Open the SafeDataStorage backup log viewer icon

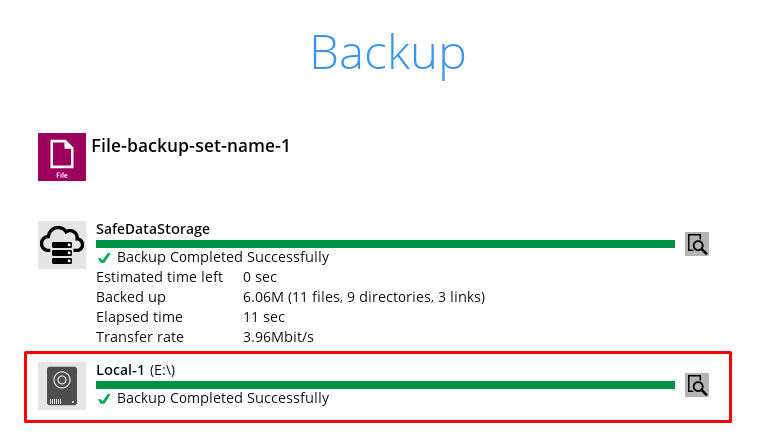coord(697,244)
